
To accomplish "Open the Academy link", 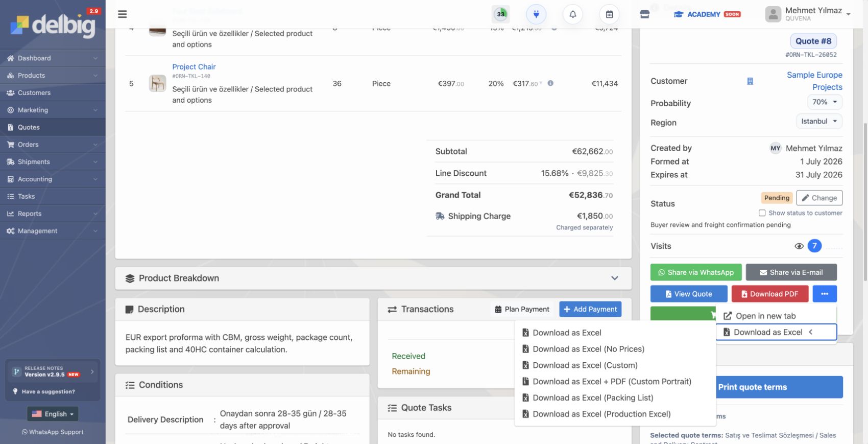I will [707, 14].
